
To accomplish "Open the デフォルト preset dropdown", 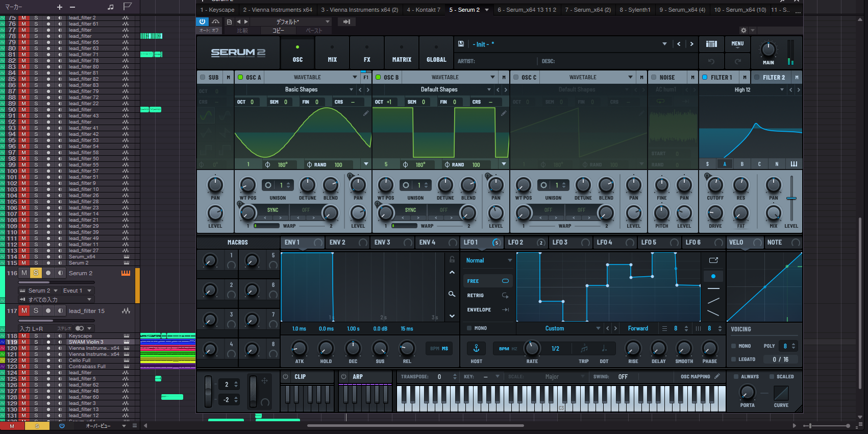I will tap(291, 21).
